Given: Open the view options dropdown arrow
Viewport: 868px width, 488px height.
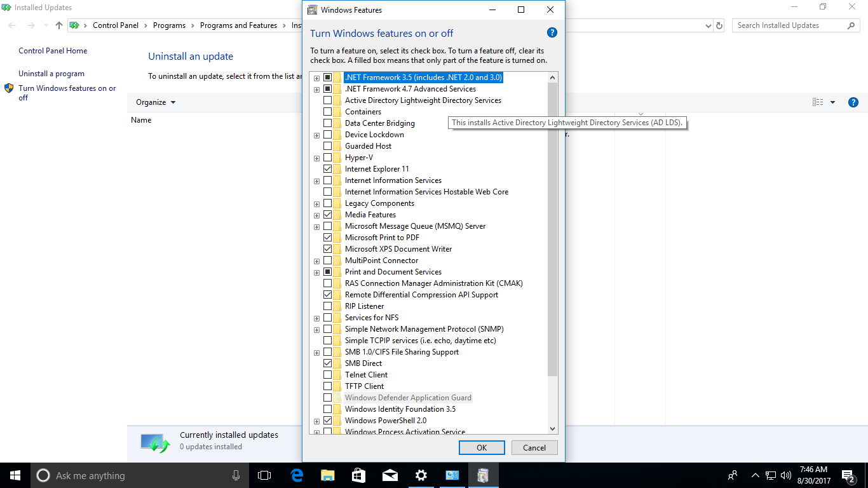Looking at the screenshot, I should (832, 102).
